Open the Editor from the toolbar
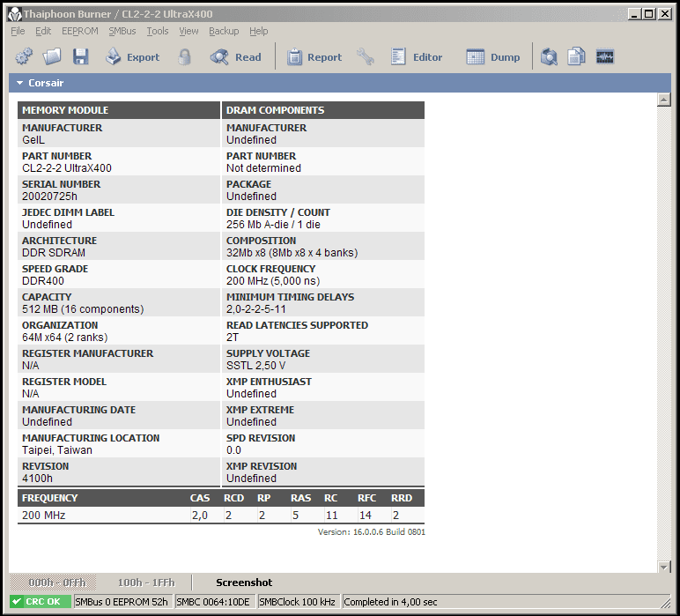This screenshot has width=680, height=616. 417,56
